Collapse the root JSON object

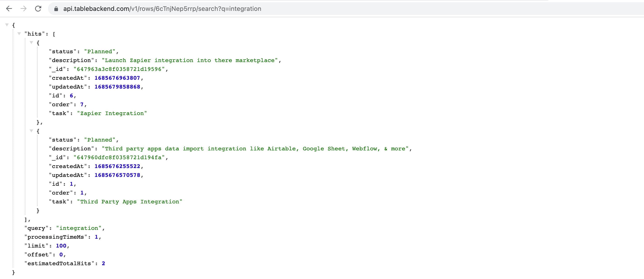(x=7, y=25)
